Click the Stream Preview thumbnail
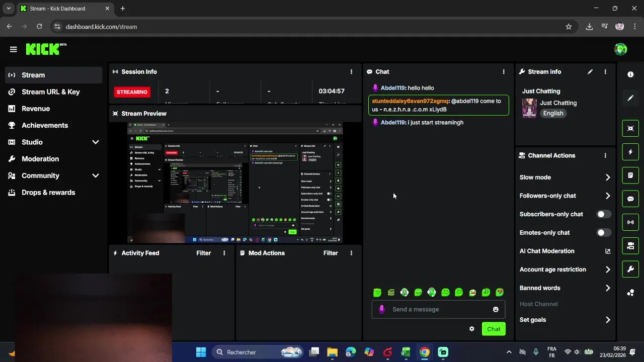 (235, 183)
